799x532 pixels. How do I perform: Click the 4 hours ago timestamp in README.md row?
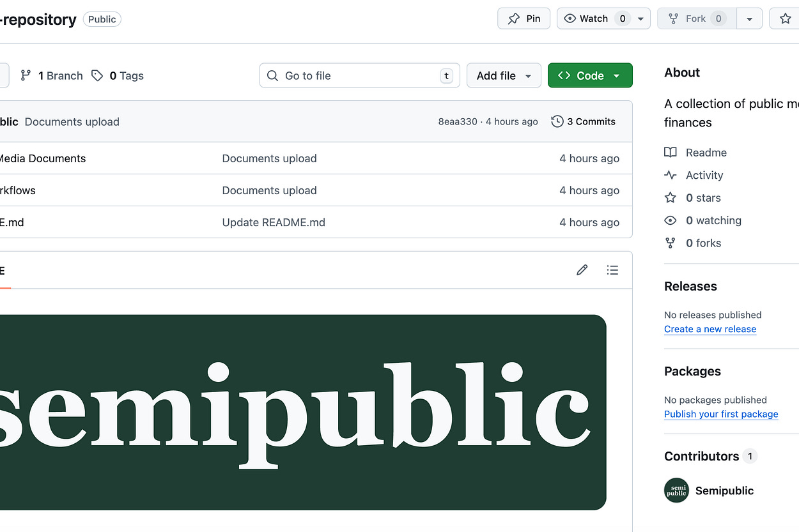coord(589,222)
